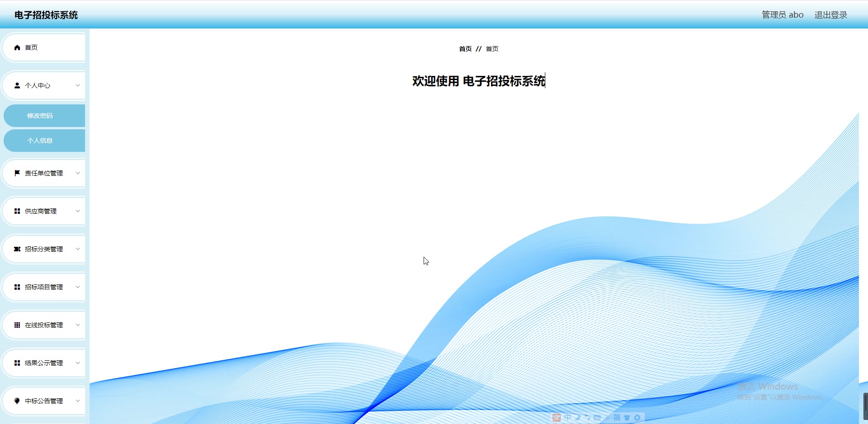The image size is (868, 424).
Task: Click the 欢迎使用 电子招投标系统 heading
Action: pyautogui.click(x=478, y=81)
